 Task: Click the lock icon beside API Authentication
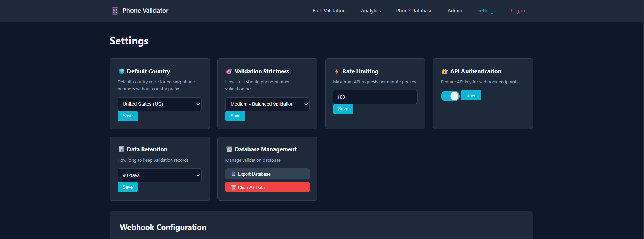tap(445, 71)
